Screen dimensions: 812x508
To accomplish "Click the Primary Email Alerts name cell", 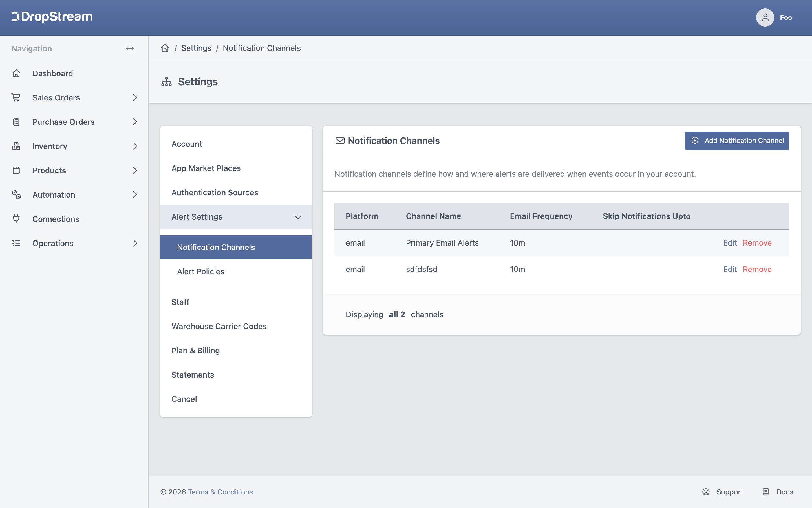I will 442,243.
